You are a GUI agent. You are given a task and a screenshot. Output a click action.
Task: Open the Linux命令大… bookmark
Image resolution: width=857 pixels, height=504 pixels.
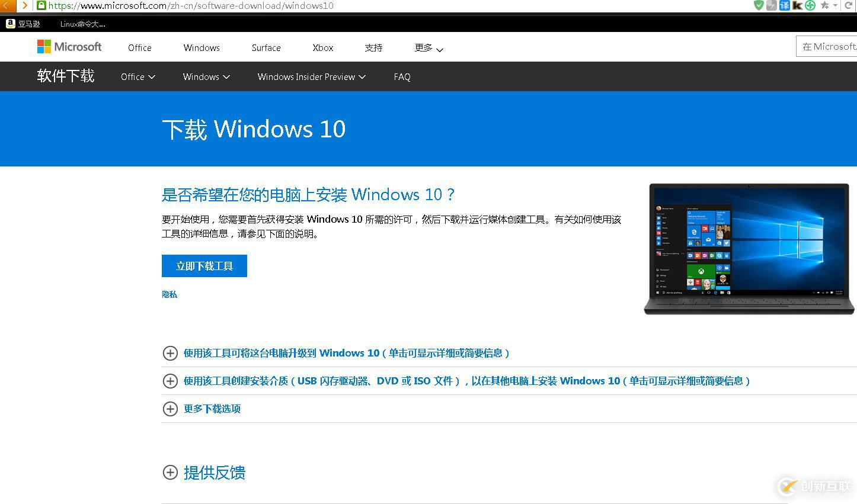click(82, 24)
